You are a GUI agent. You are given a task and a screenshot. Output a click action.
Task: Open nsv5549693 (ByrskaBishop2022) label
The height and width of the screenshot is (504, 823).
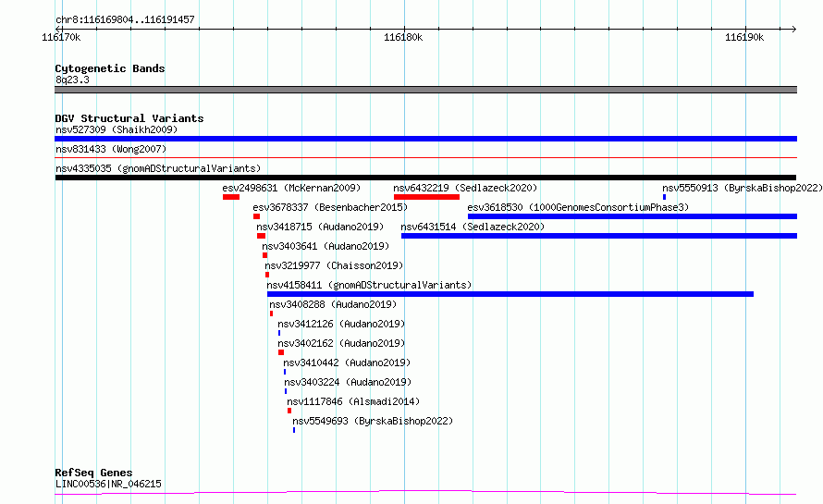click(x=373, y=421)
